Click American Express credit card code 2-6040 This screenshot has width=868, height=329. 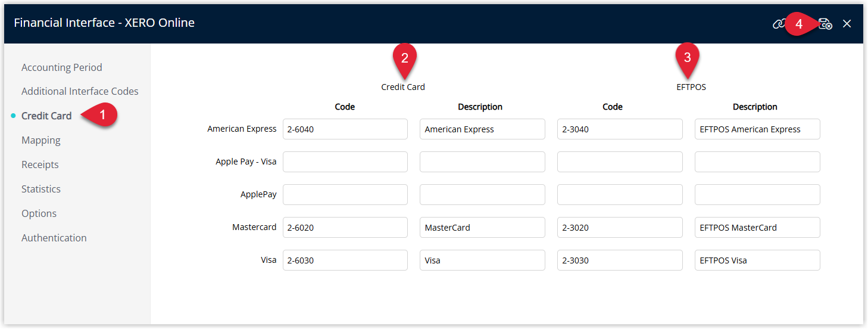345,129
